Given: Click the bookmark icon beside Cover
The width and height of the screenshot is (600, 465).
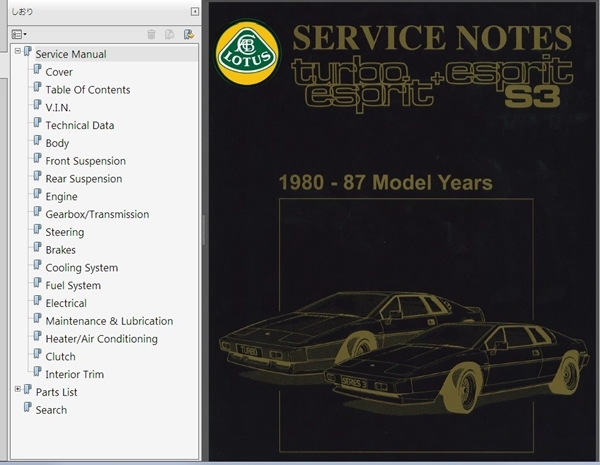Looking at the screenshot, I should click(38, 69).
